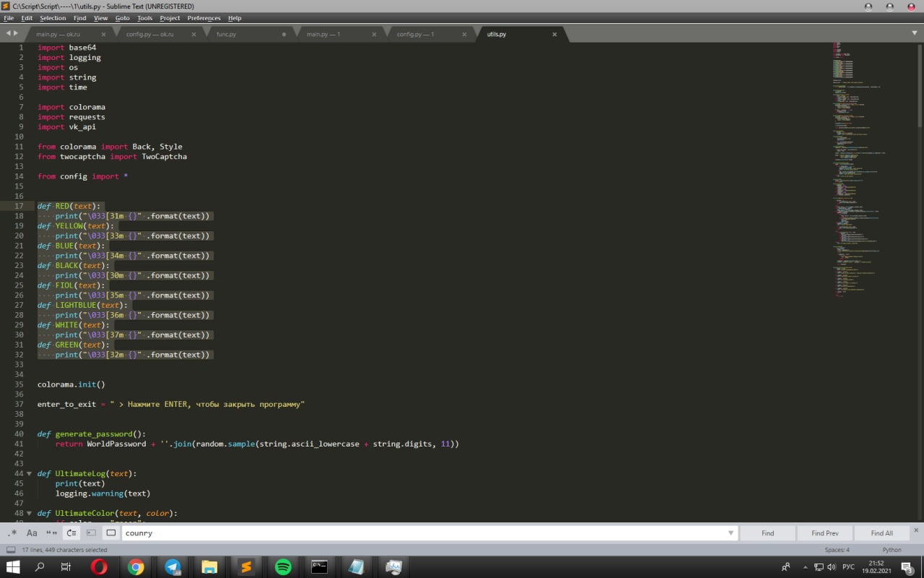Open Opera browser from taskbar
Screen dimensions: 924x578
coord(99,567)
